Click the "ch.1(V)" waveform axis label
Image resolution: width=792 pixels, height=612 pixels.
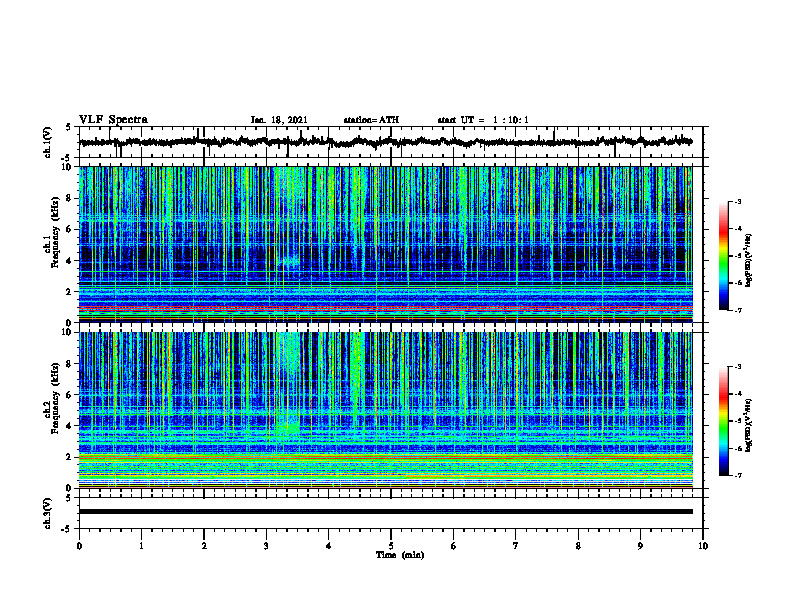pos(48,142)
